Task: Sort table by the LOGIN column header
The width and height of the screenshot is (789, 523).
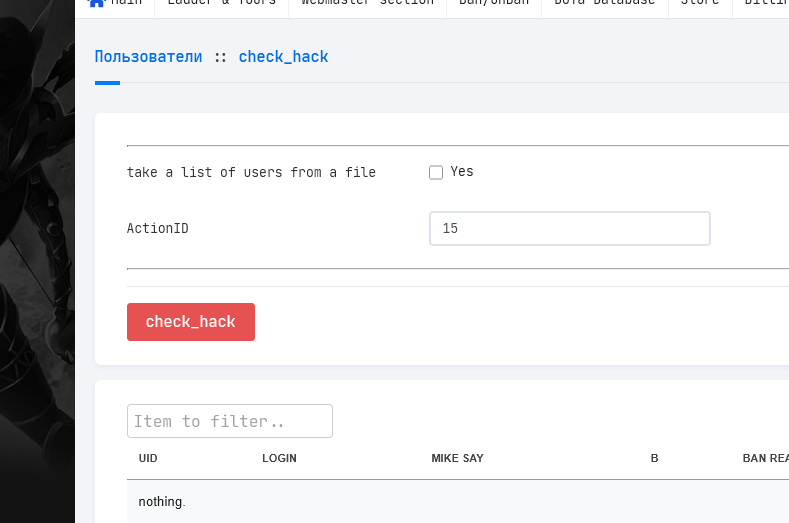Action: coord(279,458)
